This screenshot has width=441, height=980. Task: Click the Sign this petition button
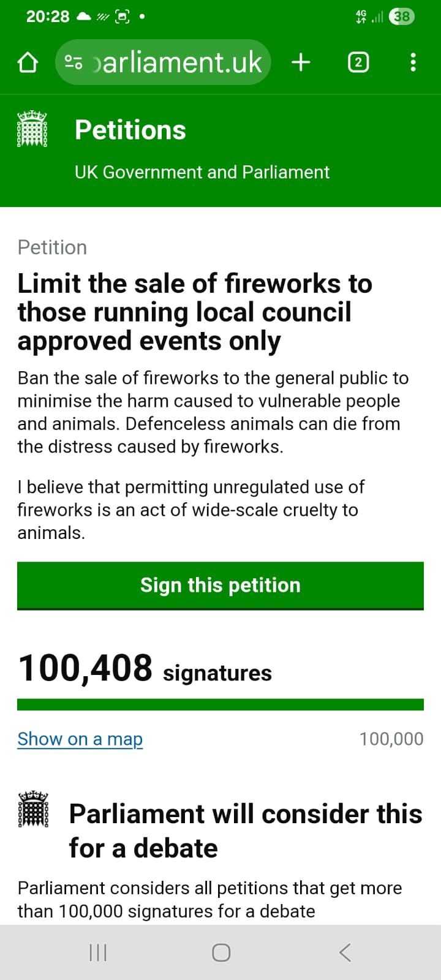pos(221,585)
